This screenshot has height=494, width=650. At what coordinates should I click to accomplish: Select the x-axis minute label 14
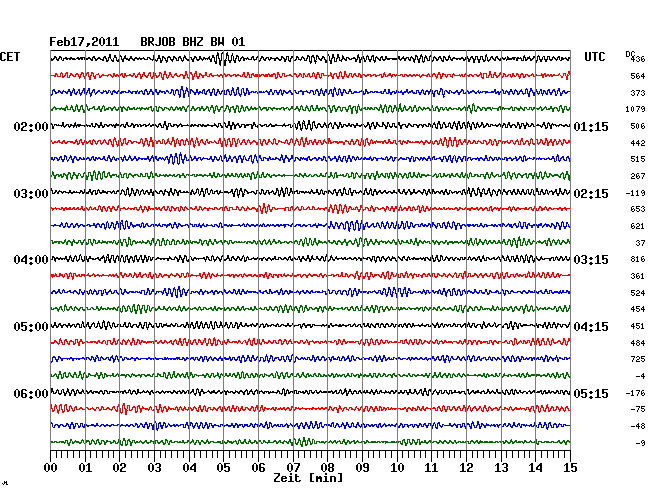(x=536, y=468)
